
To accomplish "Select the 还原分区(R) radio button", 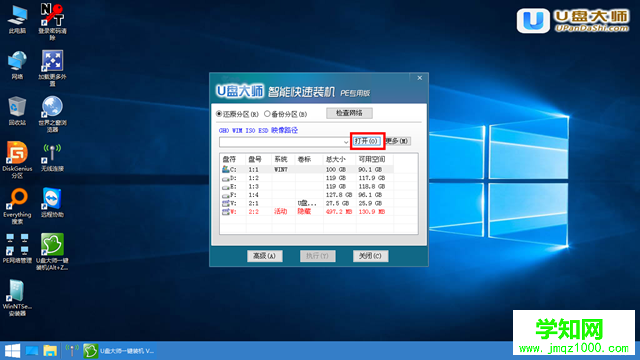I will tap(219, 114).
